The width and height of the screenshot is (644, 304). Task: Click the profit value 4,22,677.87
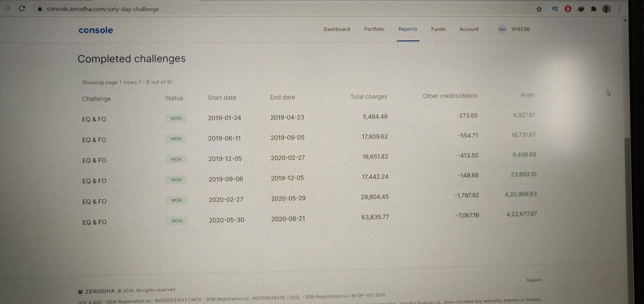point(522,213)
